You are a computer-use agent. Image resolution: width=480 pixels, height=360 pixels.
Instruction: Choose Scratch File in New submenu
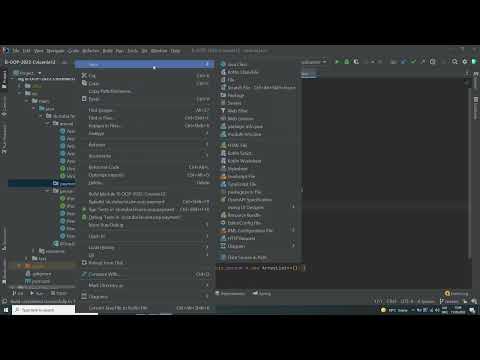259,87
